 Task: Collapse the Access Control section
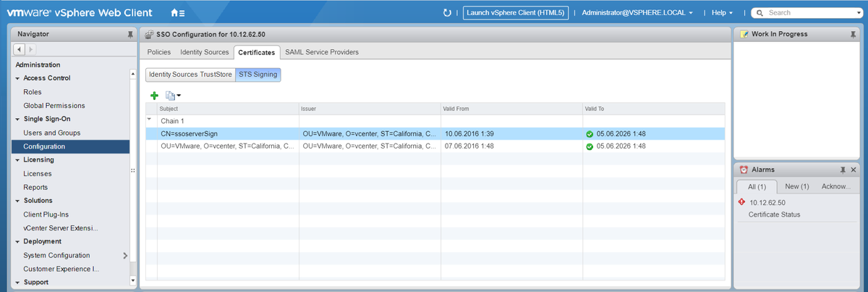click(x=17, y=78)
